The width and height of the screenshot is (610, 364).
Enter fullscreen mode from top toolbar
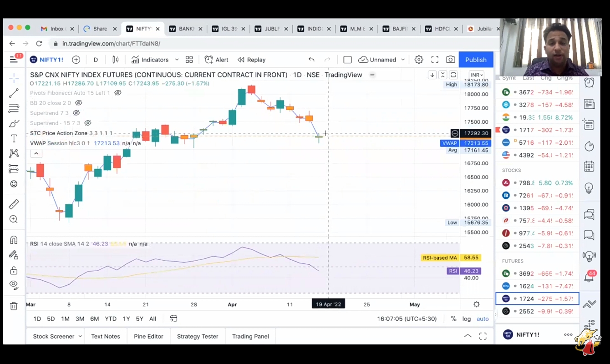(x=435, y=60)
